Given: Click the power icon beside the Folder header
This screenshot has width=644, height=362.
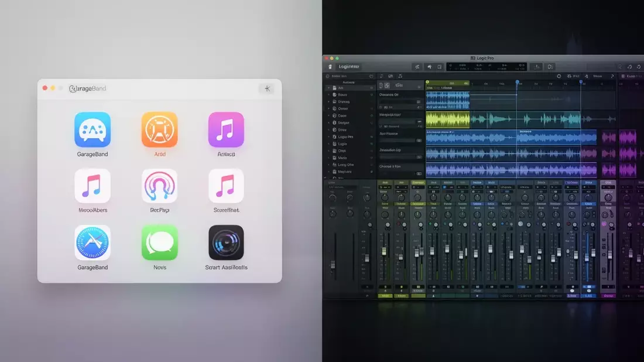Looking at the screenshot, I should (371, 76).
